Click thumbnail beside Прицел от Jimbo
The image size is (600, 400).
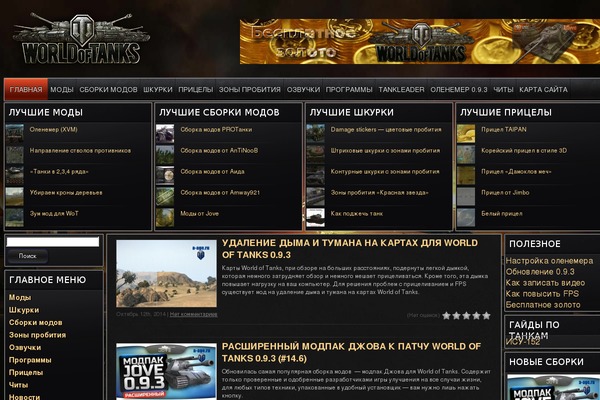pos(466,196)
